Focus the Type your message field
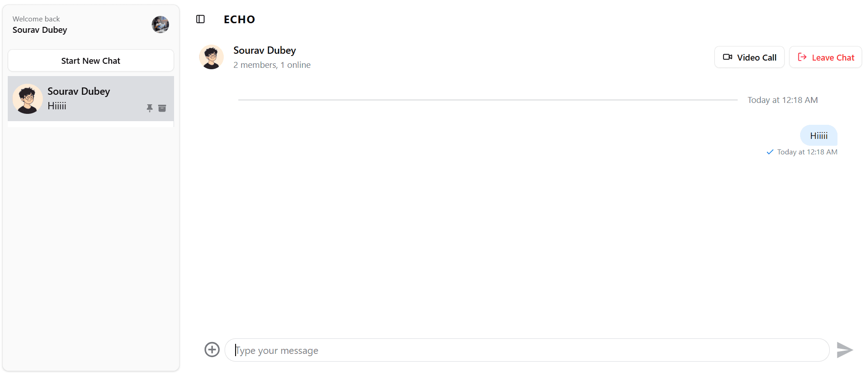 click(527, 350)
